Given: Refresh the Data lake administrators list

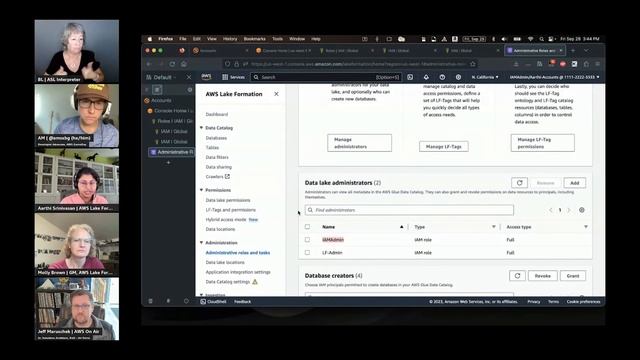Looking at the screenshot, I should coord(519,183).
